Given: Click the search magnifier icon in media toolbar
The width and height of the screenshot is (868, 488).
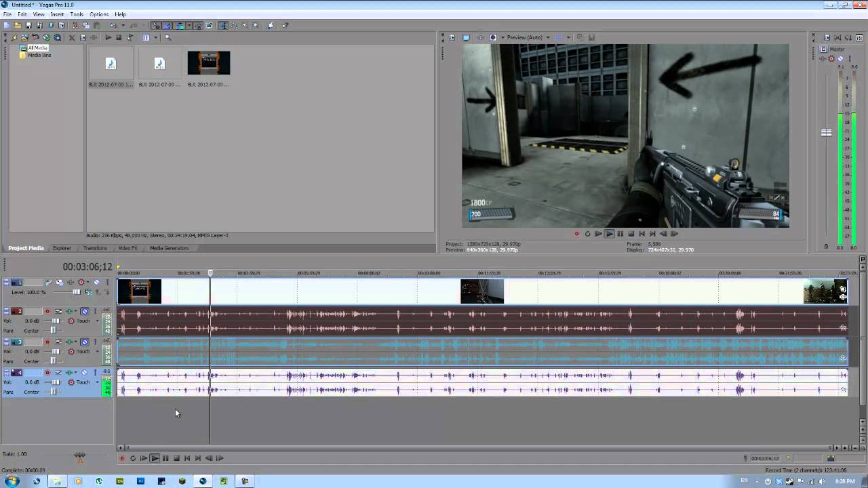Looking at the screenshot, I should coord(168,38).
